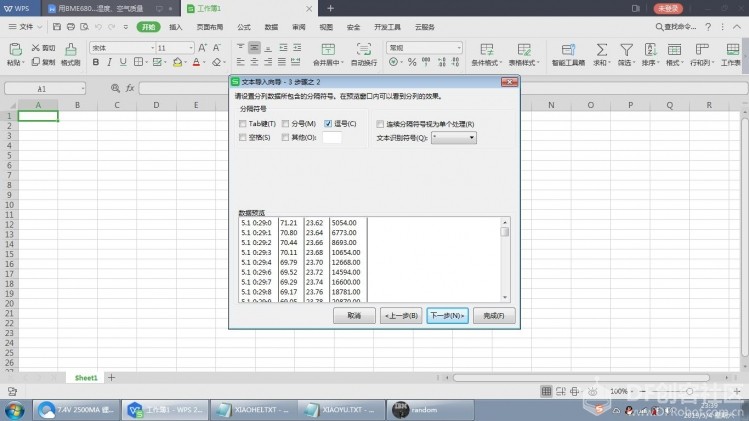Click the font color A icon
The image size is (749, 421).
(x=196, y=62)
